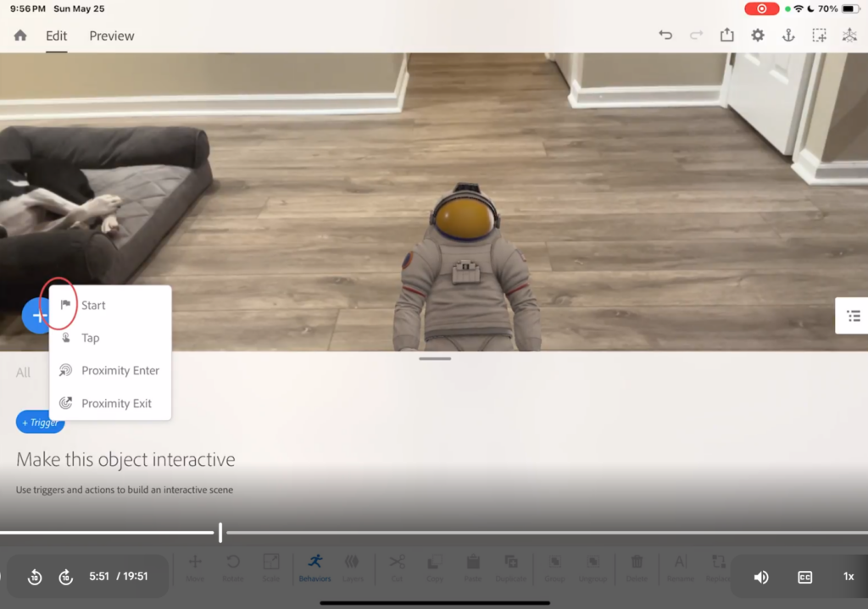This screenshot has height=609, width=868.
Task: Skip the video forward 10 seconds
Action: [x=66, y=577]
